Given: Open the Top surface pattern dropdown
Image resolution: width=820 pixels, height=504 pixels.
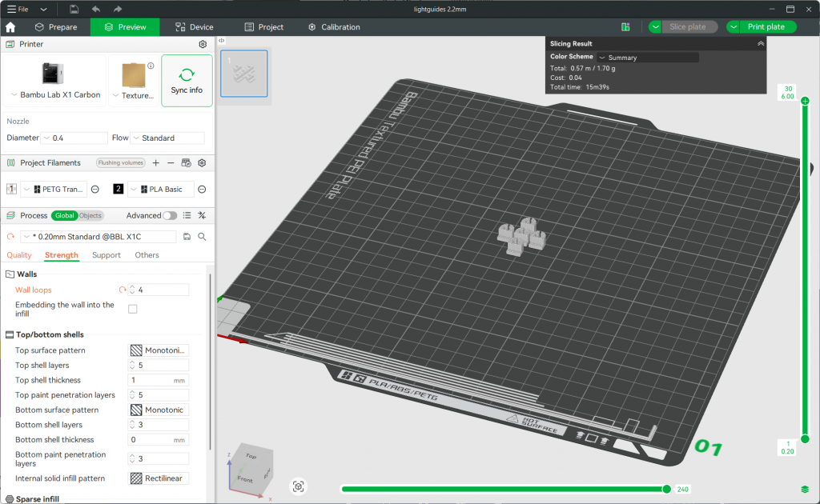Looking at the screenshot, I should coord(158,350).
